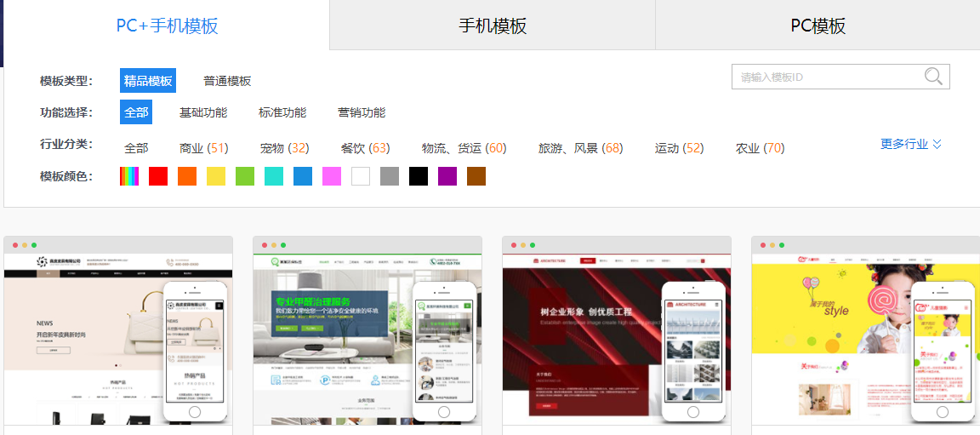Open the PC+手机模板 tab
The width and height of the screenshot is (980, 435).
167,26
